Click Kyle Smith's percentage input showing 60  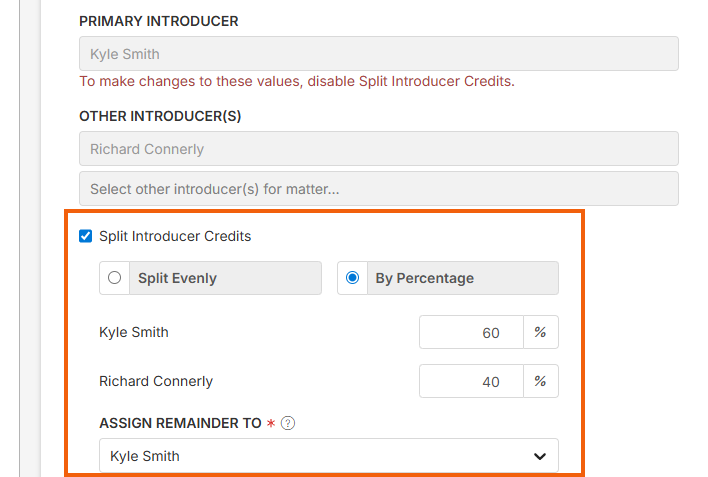pyautogui.click(x=471, y=333)
